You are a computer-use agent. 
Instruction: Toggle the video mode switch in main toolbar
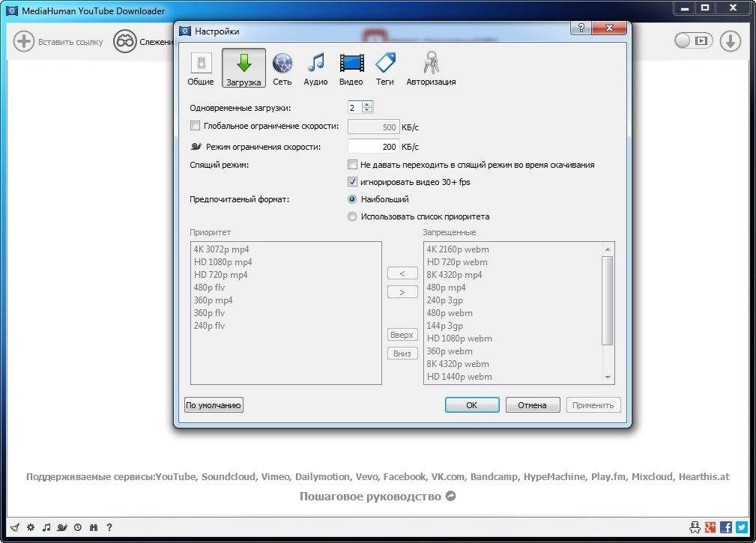(x=693, y=41)
